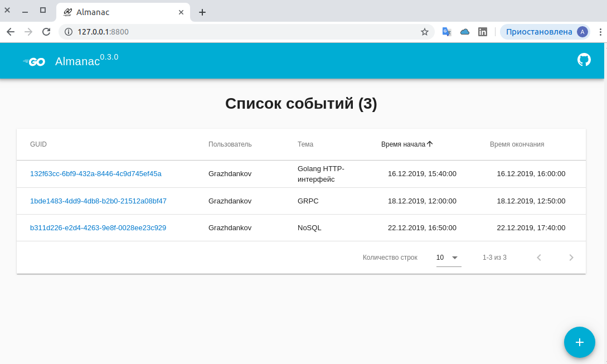
Task: Open the Google Translate extension
Action: [x=446, y=32]
